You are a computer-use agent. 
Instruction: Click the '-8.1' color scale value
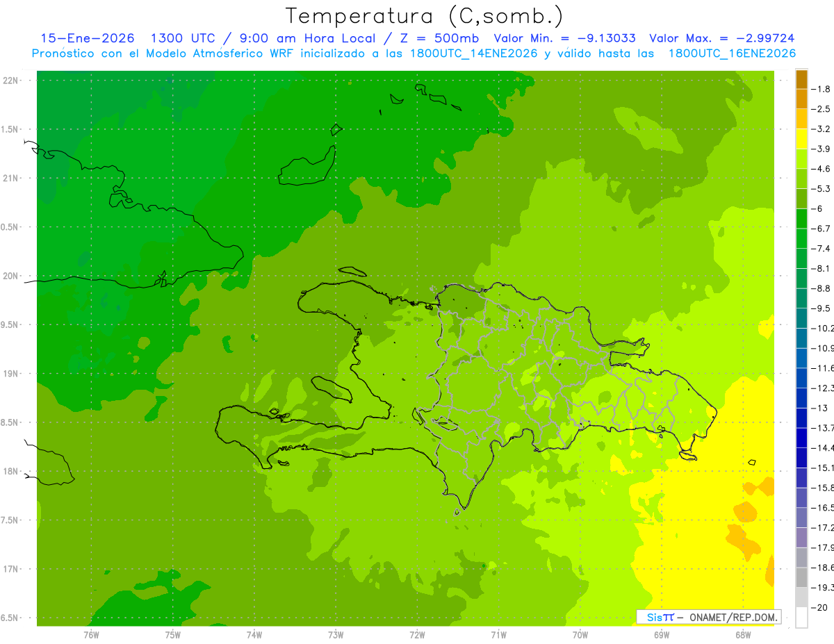pos(821,268)
